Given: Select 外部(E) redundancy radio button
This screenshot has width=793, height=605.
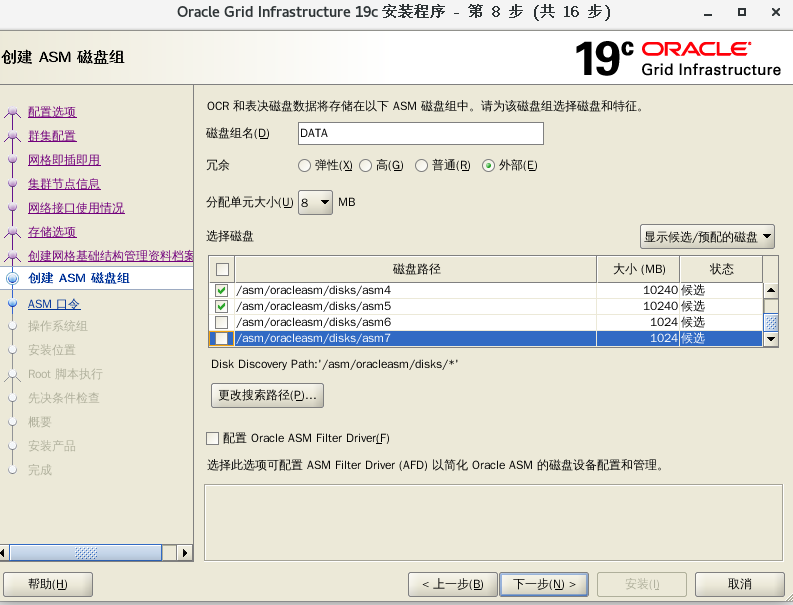Looking at the screenshot, I should point(488,165).
